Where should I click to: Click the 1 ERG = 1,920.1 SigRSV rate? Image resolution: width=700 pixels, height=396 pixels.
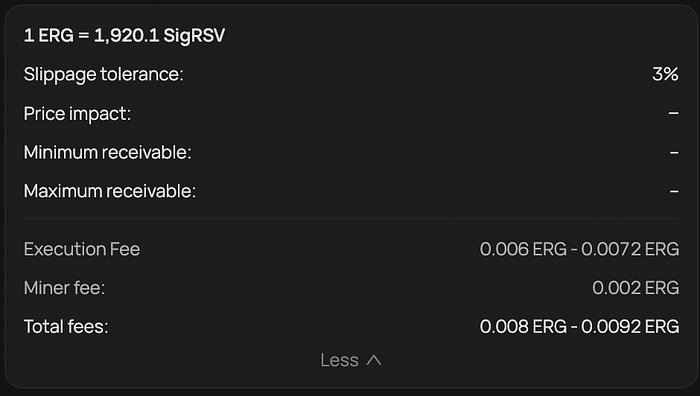[124, 35]
